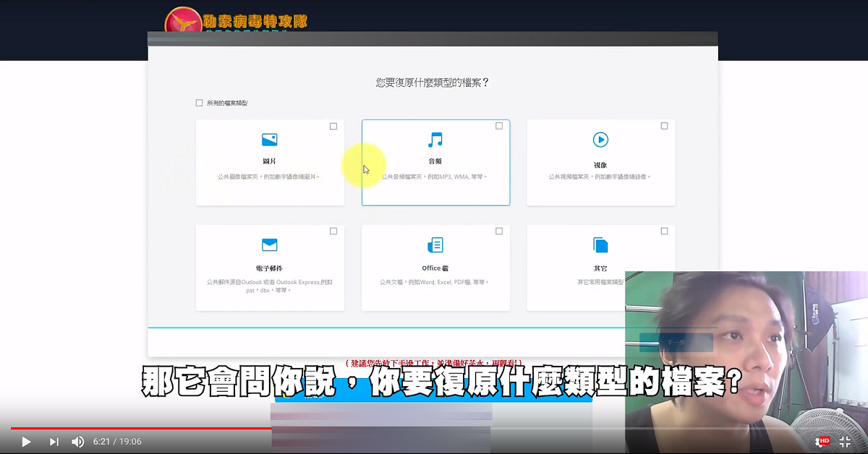
Task: Mute the video with the volume icon
Action: [77, 441]
